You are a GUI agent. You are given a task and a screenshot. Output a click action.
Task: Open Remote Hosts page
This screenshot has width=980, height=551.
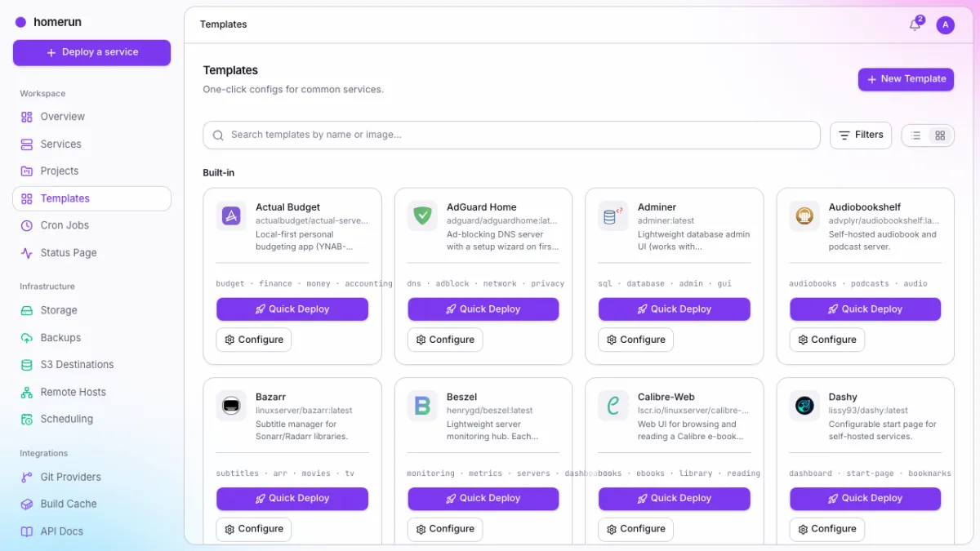[91, 392]
